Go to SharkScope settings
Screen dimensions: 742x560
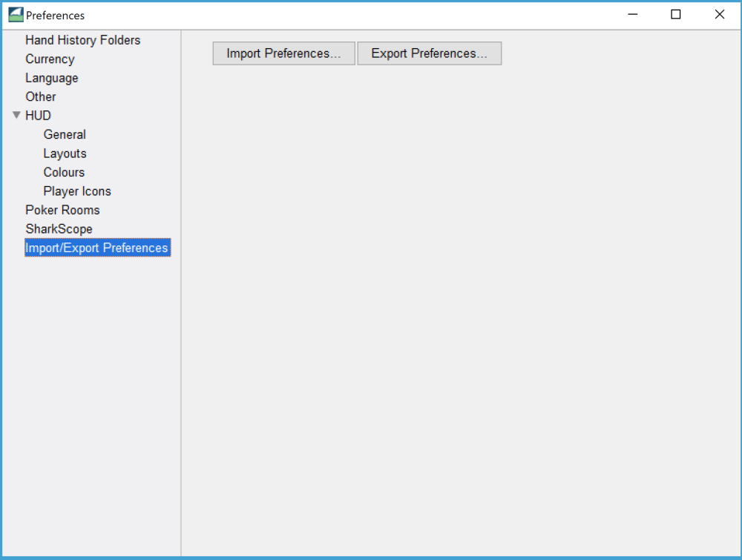[59, 229]
